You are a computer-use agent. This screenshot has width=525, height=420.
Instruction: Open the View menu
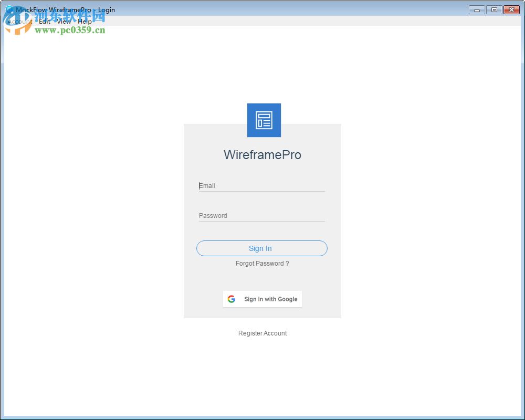pos(64,22)
